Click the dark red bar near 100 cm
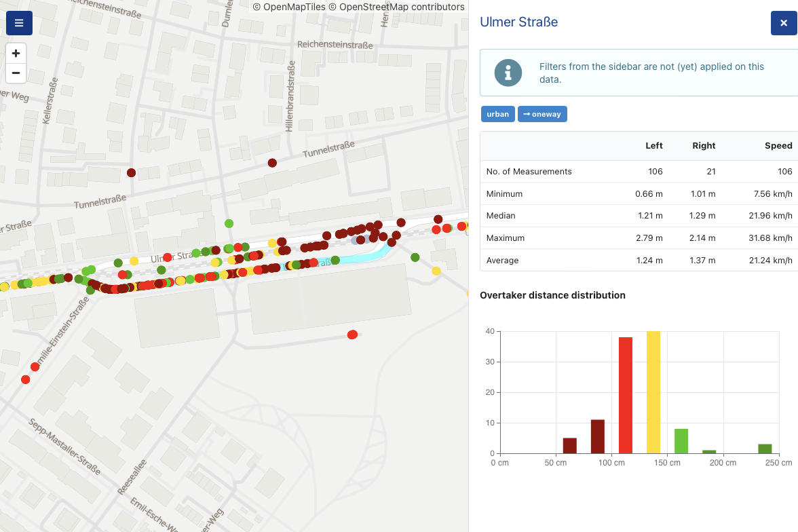The height and width of the screenshot is (532, 798). tap(597, 437)
